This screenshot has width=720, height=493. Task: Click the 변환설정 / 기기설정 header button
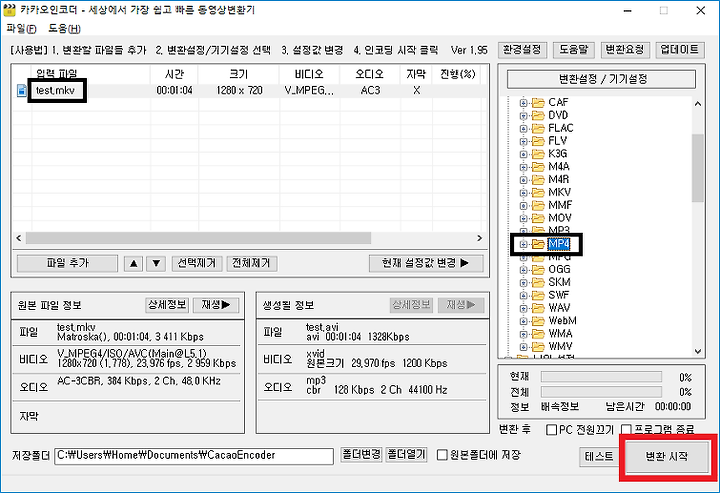pyautogui.click(x=601, y=79)
